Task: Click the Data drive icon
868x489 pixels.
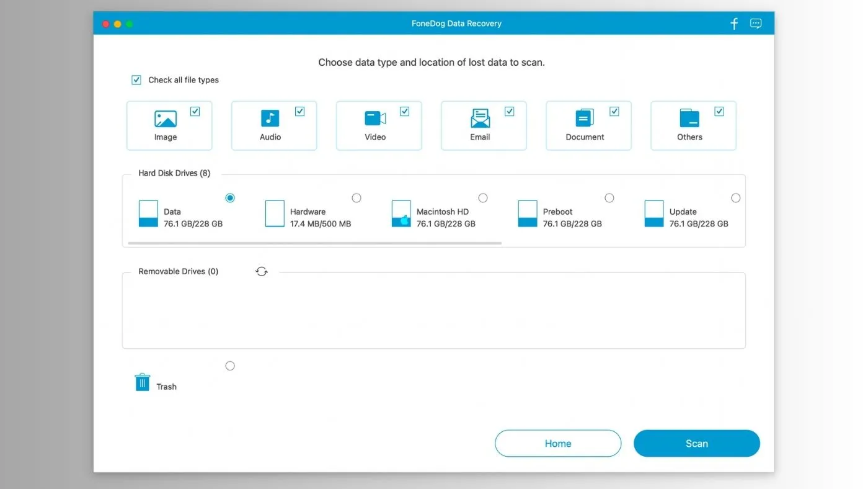Action: click(x=148, y=213)
